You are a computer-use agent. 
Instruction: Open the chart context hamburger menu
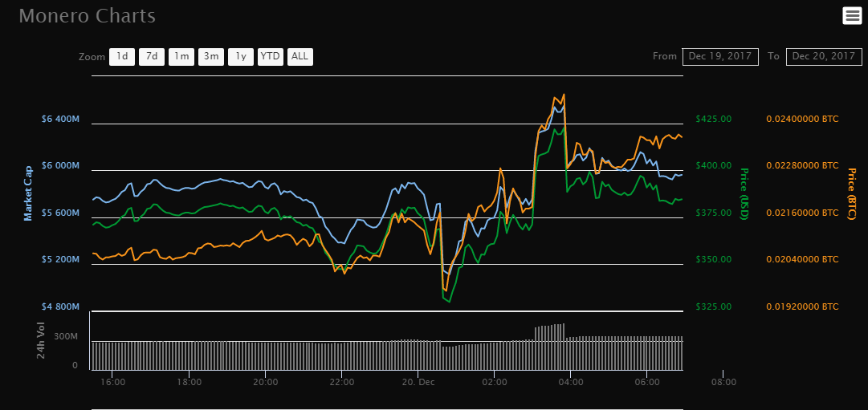[852, 16]
